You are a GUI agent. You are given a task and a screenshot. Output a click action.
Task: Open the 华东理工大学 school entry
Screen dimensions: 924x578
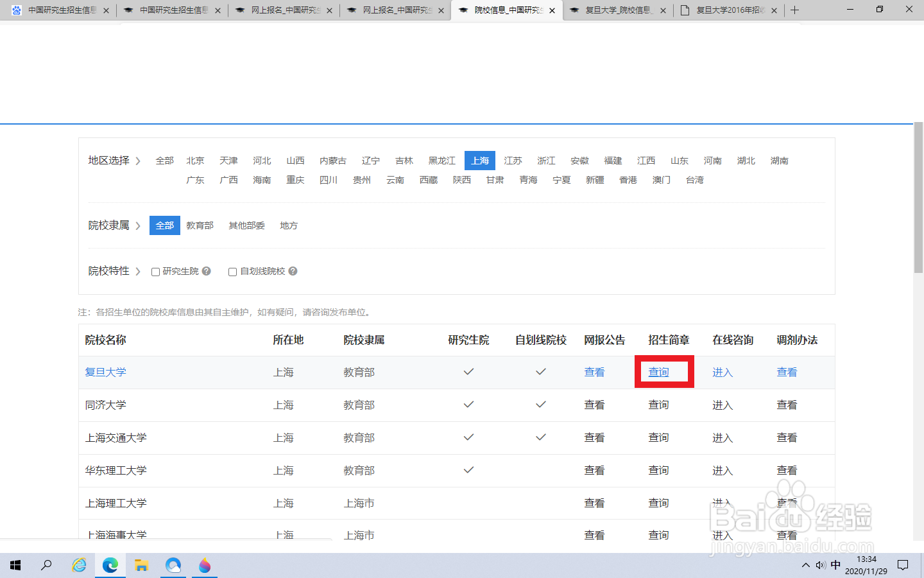click(116, 471)
